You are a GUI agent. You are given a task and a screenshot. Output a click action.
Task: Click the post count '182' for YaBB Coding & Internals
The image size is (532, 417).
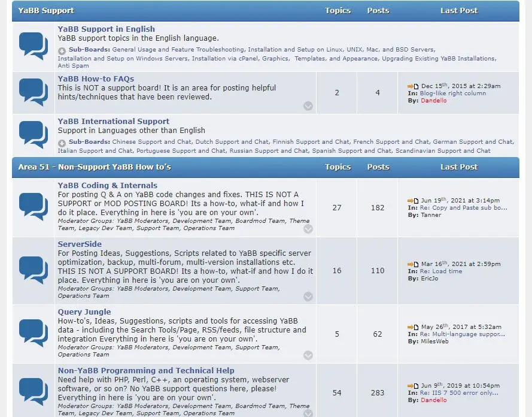(377, 208)
